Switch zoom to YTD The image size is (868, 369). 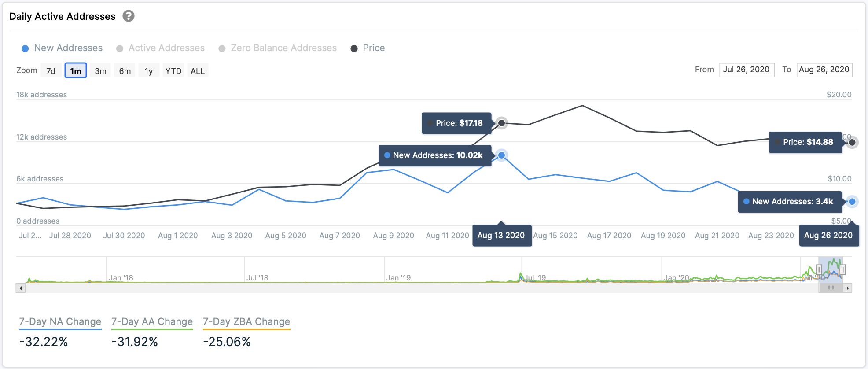(173, 71)
